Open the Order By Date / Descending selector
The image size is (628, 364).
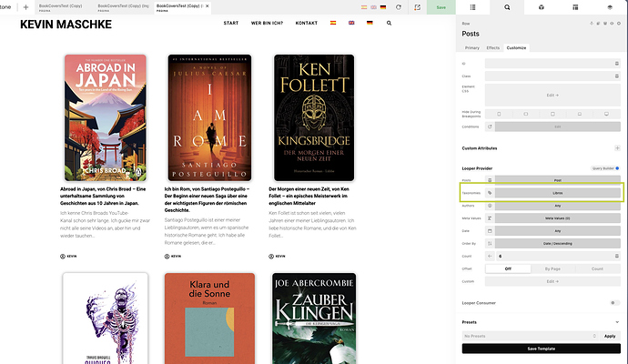coord(558,243)
